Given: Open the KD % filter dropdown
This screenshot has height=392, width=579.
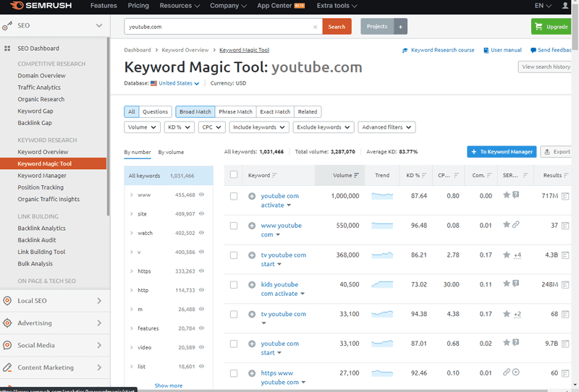Looking at the screenshot, I should (x=179, y=127).
